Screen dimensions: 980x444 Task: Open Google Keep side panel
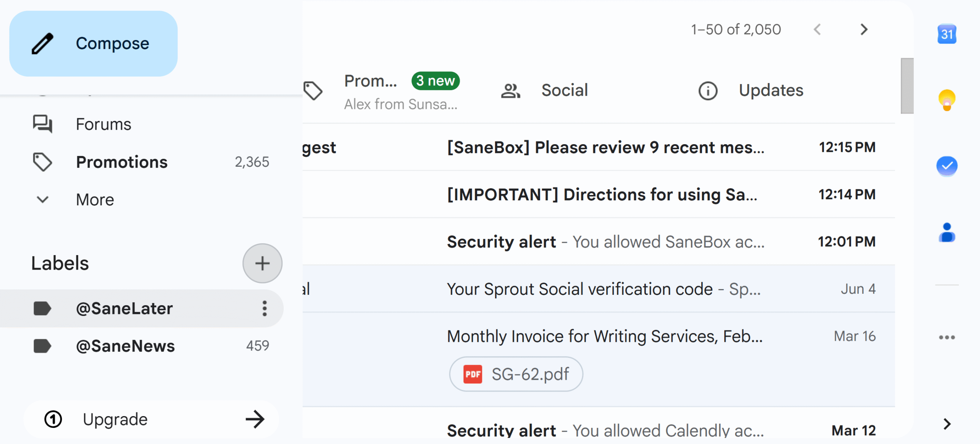947,100
